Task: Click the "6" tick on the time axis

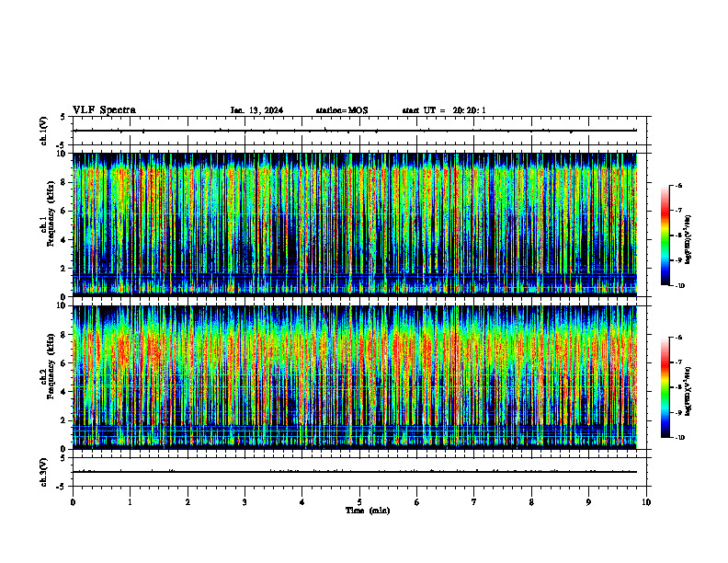Action: coord(417,502)
